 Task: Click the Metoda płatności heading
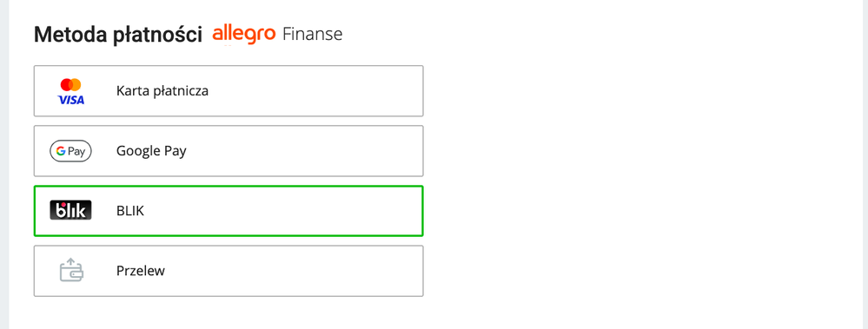point(118,35)
